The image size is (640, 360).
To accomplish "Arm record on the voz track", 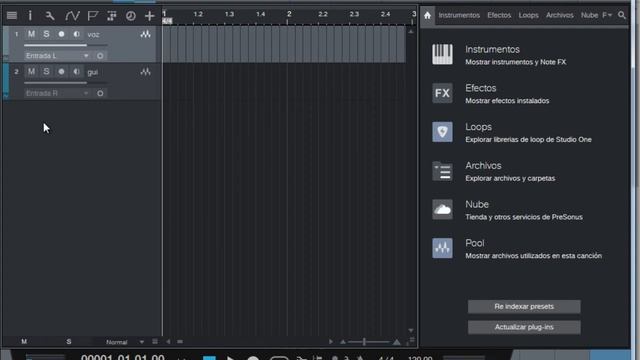I will (x=61, y=34).
